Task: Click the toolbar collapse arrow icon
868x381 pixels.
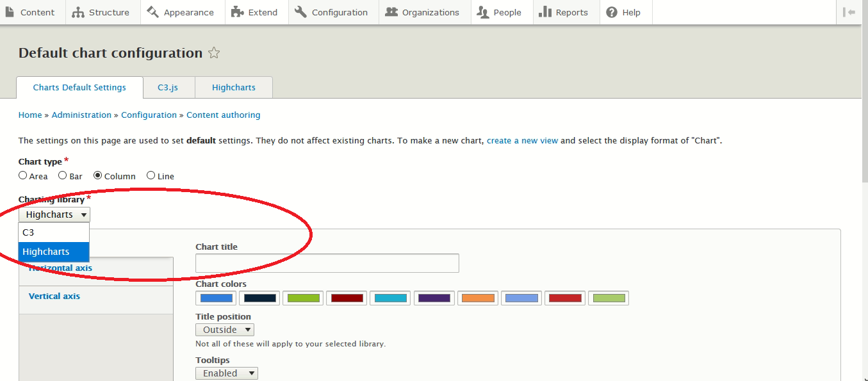Action: point(849,12)
